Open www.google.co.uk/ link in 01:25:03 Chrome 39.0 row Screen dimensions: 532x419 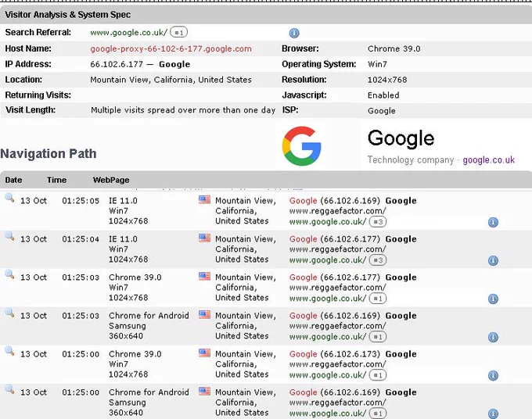(x=328, y=299)
